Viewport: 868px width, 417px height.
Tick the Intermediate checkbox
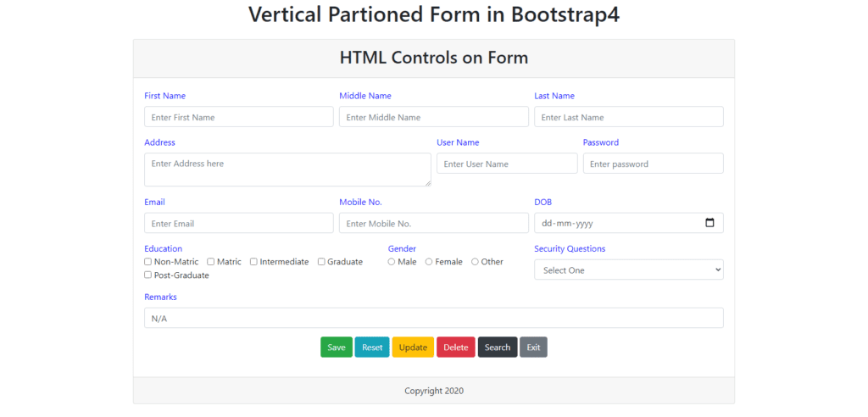pos(253,261)
